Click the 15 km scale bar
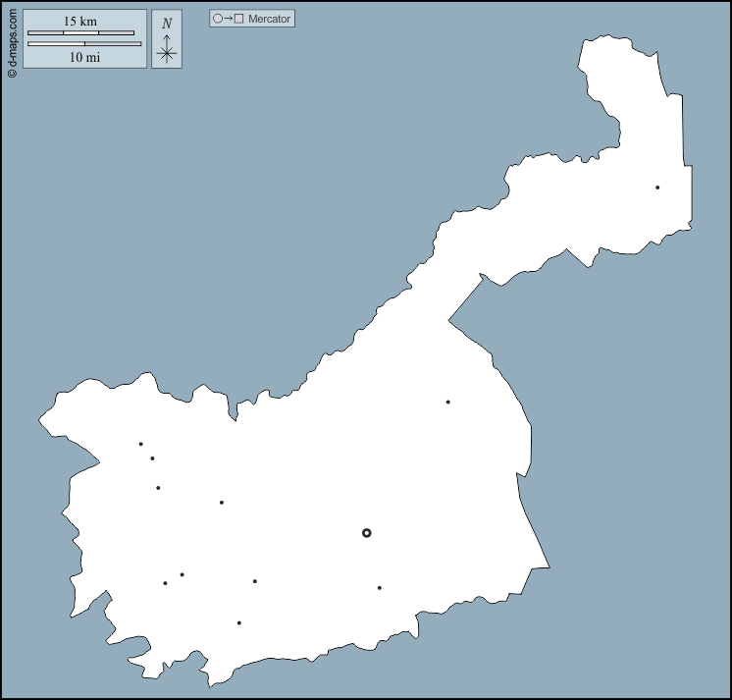This screenshot has width=732, height=700. click(80, 32)
